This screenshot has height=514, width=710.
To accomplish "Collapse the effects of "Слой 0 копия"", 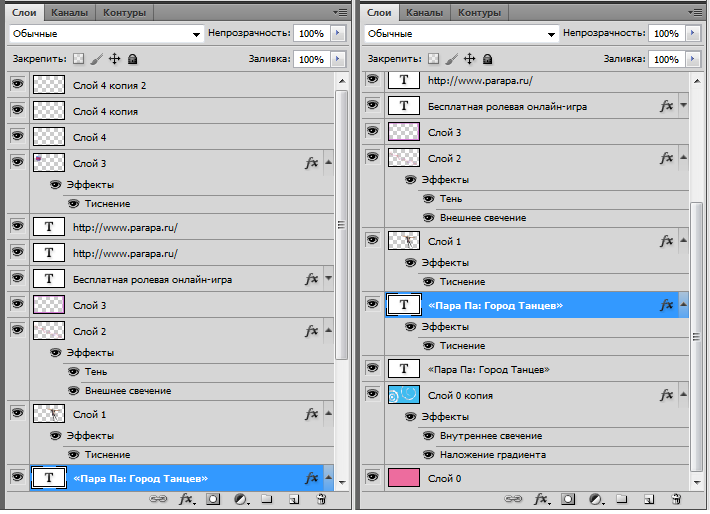I will click(683, 396).
